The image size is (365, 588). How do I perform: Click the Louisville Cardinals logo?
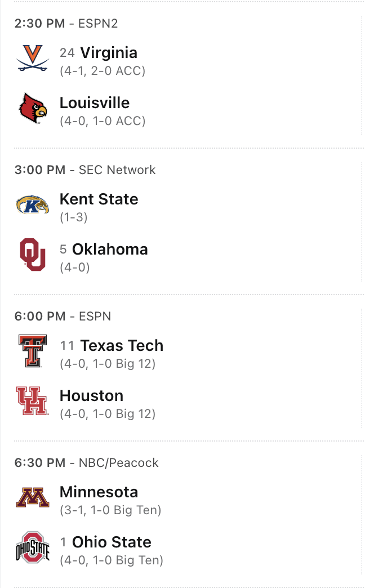click(33, 108)
